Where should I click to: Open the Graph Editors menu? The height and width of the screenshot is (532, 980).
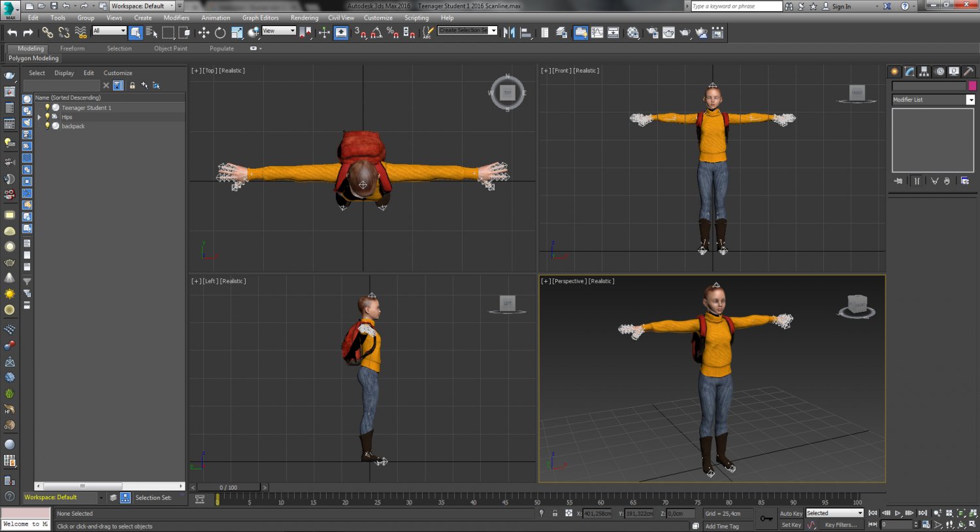coord(260,18)
